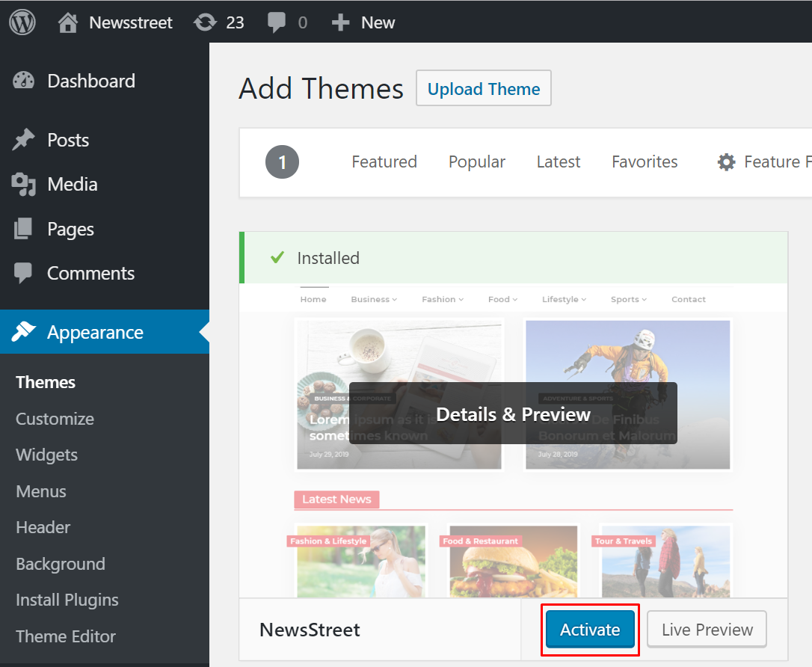
Task: Click the Pages icon in sidebar
Action: tap(24, 229)
